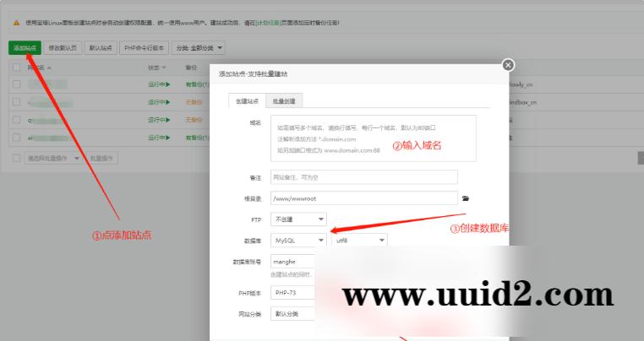Open the 修改默认页 button

tap(63, 47)
